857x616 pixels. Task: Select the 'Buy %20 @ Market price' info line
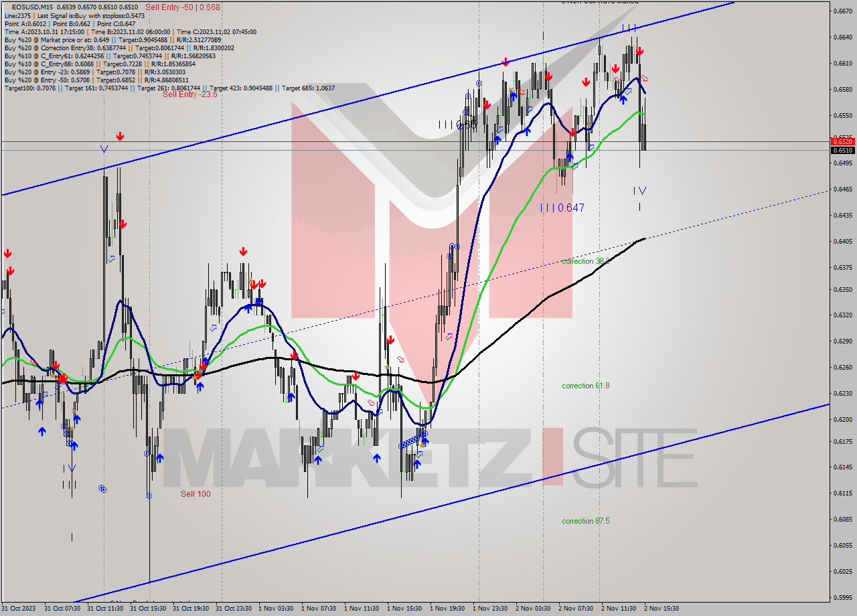112,40
